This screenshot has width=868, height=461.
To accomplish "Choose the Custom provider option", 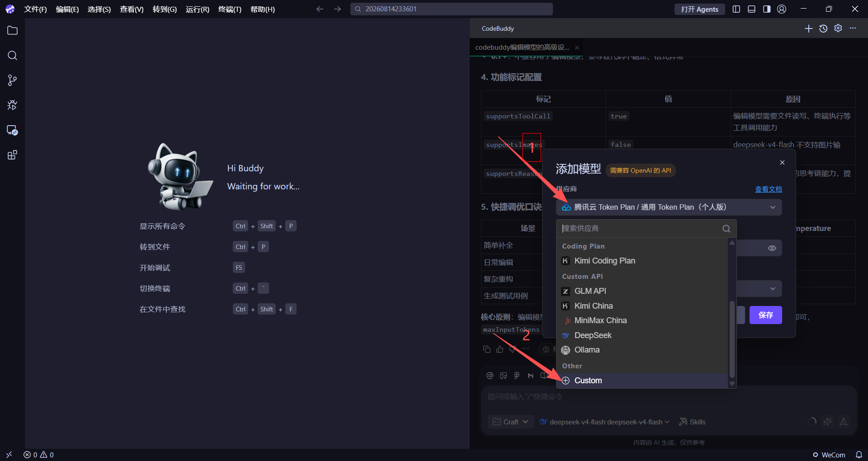I will click(642, 381).
